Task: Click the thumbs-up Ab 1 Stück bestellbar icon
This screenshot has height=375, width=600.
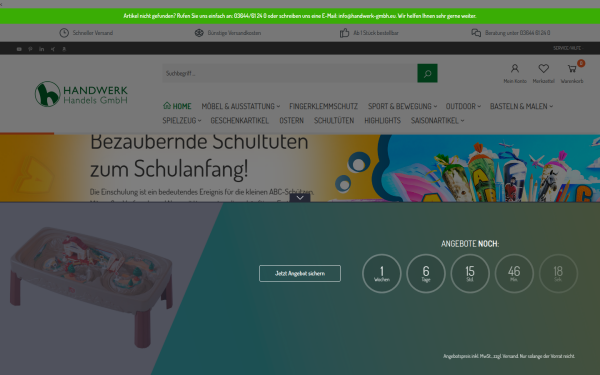Action: click(x=344, y=33)
